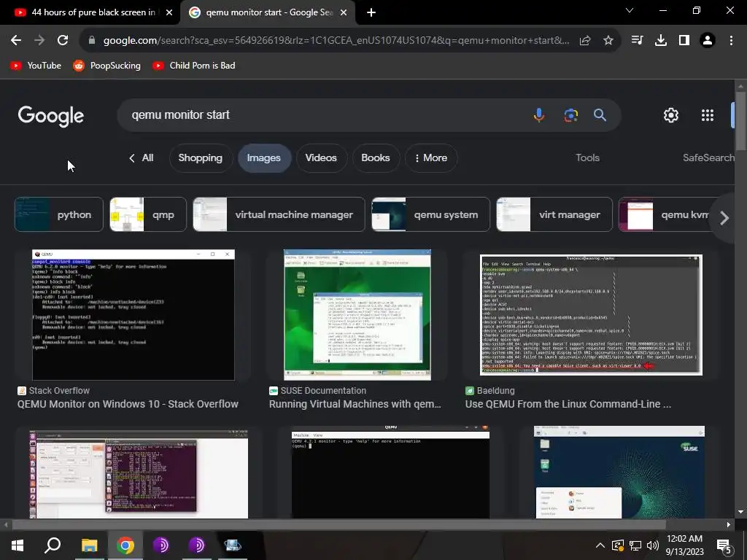Filter images by virt manager chip
Viewport: 747px width, 560px height.
pyautogui.click(x=554, y=215)
